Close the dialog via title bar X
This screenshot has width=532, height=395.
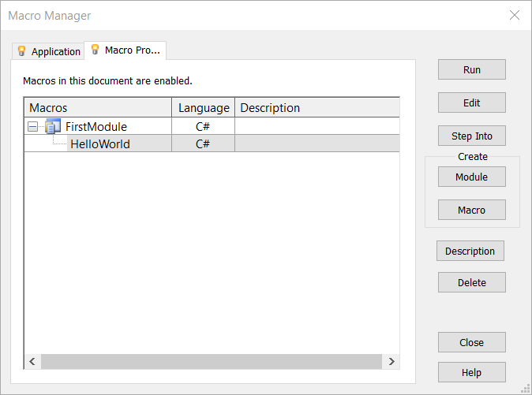tap(515, 15)
